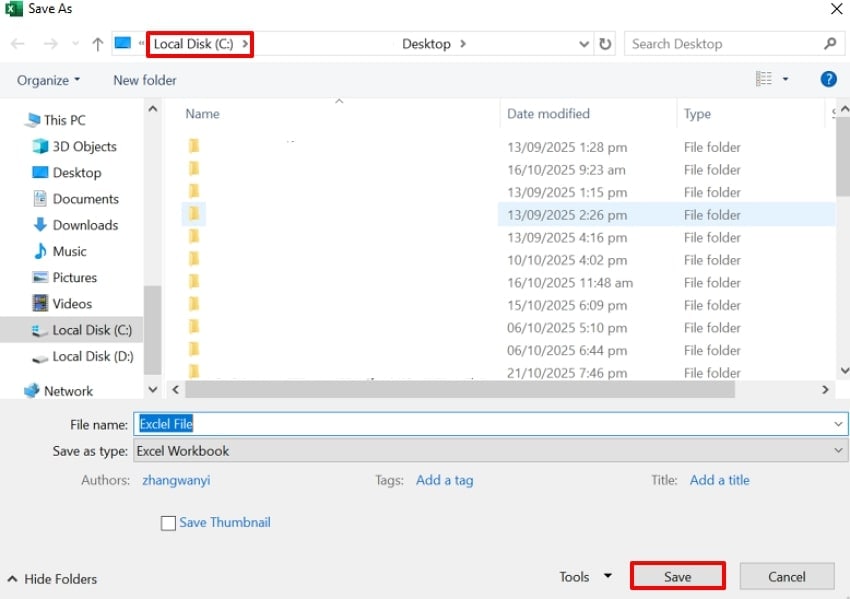850x599 pixels.
Task: Select Desktop in the address path
Action: click(426, 44)
